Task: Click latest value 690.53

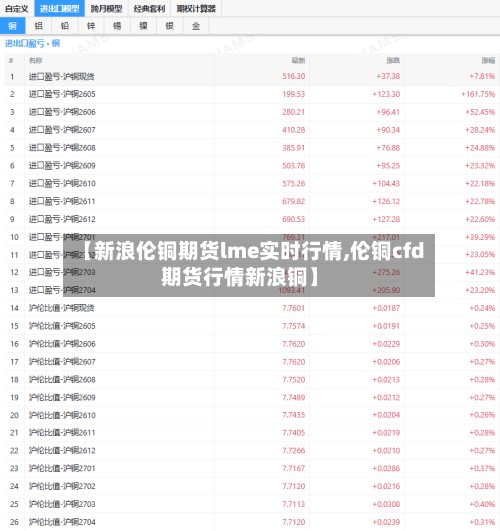Action: [x=294, y=219]
